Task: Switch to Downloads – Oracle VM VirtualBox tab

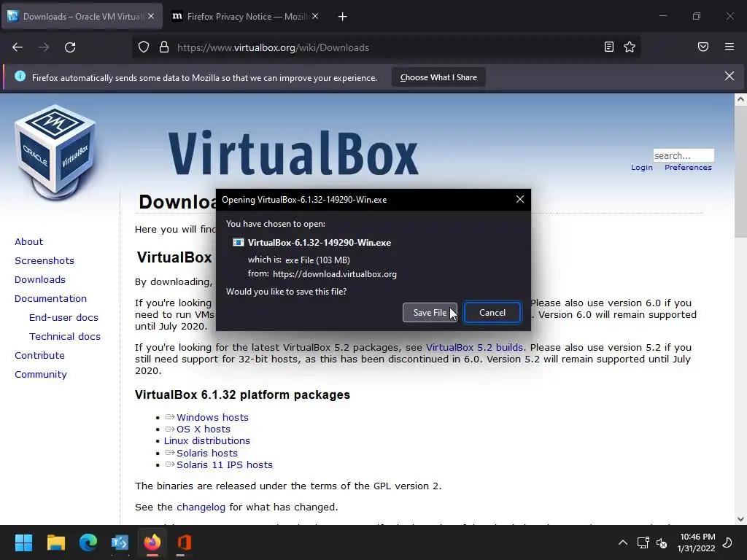Action: pyautogui.click(x=82, y=16)
